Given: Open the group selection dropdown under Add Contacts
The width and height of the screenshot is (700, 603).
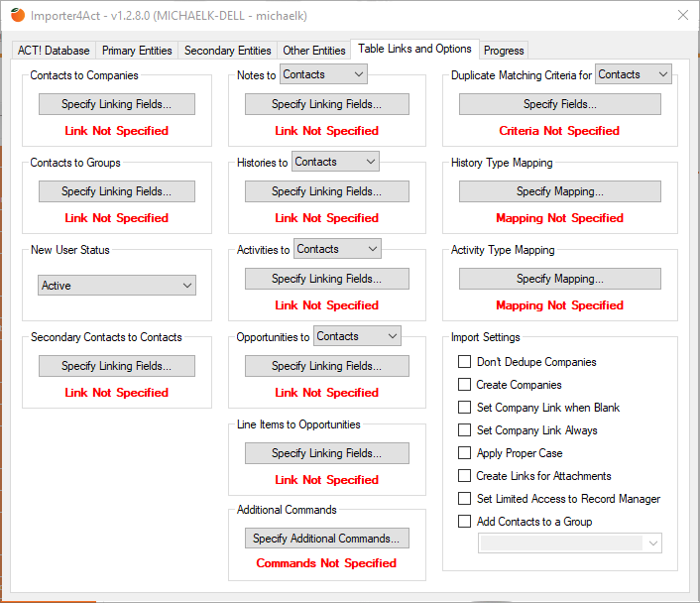Looking at the screenshot, I should (x=570, y=543).
